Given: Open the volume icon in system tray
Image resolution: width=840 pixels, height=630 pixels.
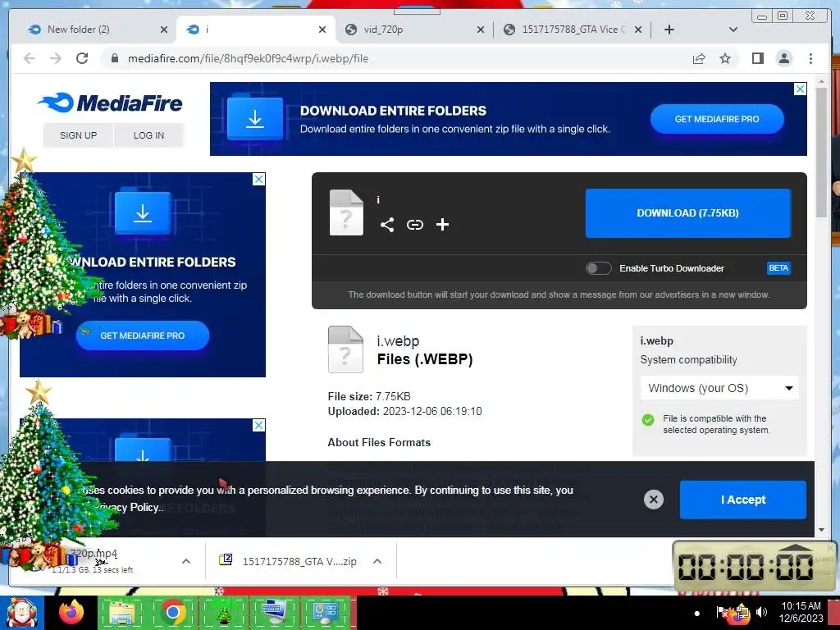Looking at the screenshot, I should pyautogui.click(x=761, y=612).
